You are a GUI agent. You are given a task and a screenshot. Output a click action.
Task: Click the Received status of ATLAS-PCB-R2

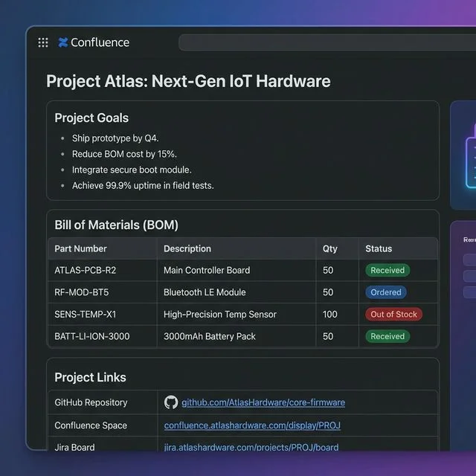click(x=387, y=270)
